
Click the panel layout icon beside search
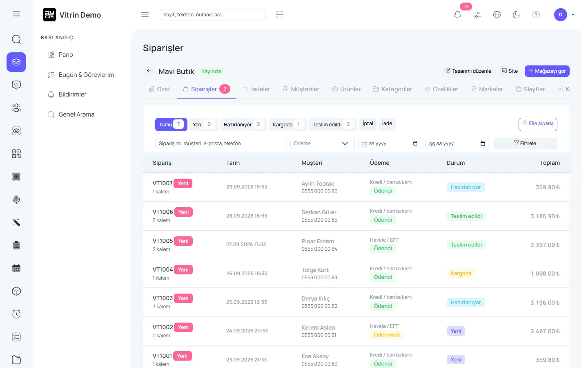[280, 15]
